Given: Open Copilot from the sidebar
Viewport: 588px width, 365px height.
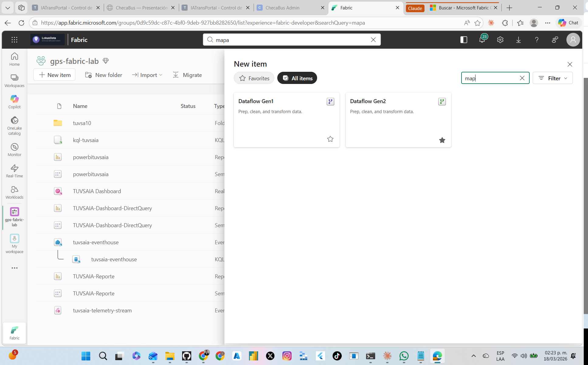Looking at the screenshot, I should tap(14, 102).
